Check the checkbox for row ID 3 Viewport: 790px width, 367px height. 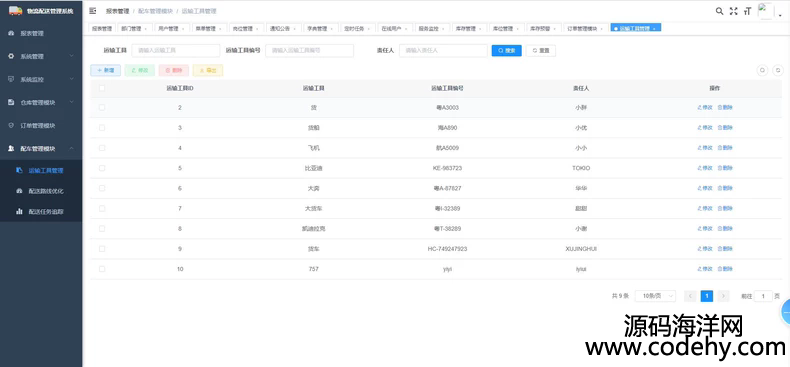coord(102,128)
